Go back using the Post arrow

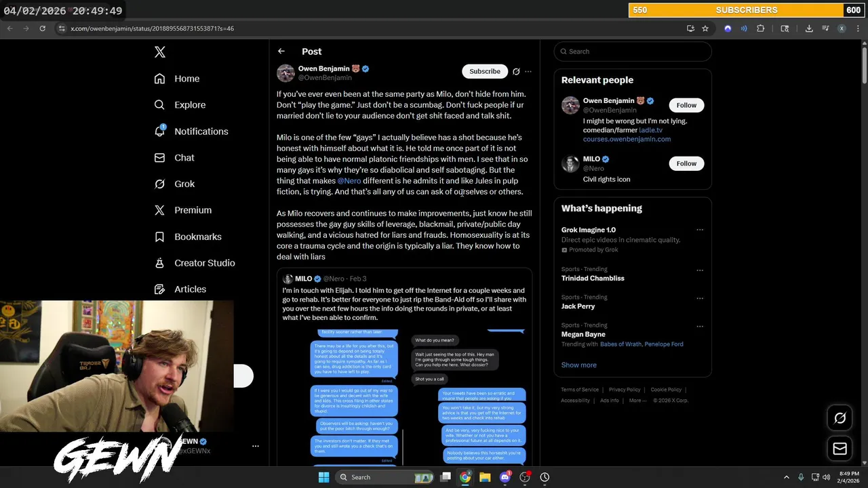pyautogui.click(x=281, y=52)
